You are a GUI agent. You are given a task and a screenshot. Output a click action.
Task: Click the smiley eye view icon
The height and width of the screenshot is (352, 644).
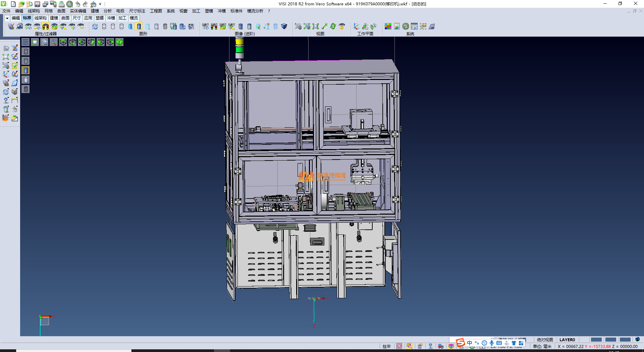(342, 26)
